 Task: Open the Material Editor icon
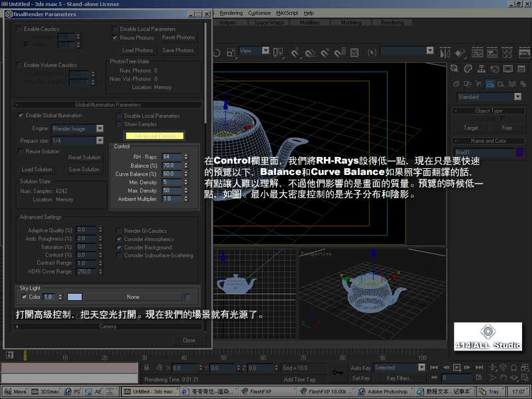pos(507,53)
